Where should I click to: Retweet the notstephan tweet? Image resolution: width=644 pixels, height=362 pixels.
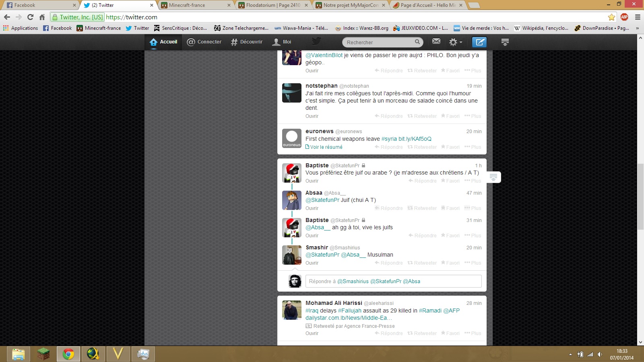point(422,116)
